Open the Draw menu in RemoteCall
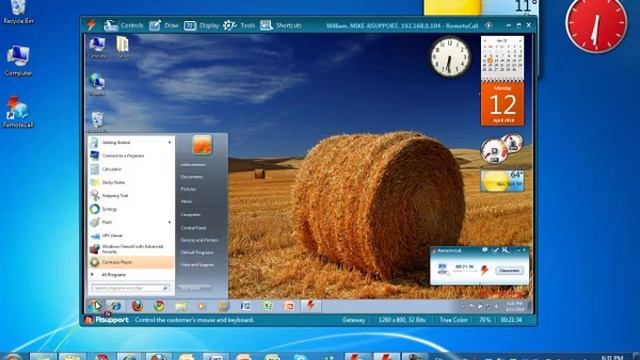 pyautogui.click(x=164, y=25)
